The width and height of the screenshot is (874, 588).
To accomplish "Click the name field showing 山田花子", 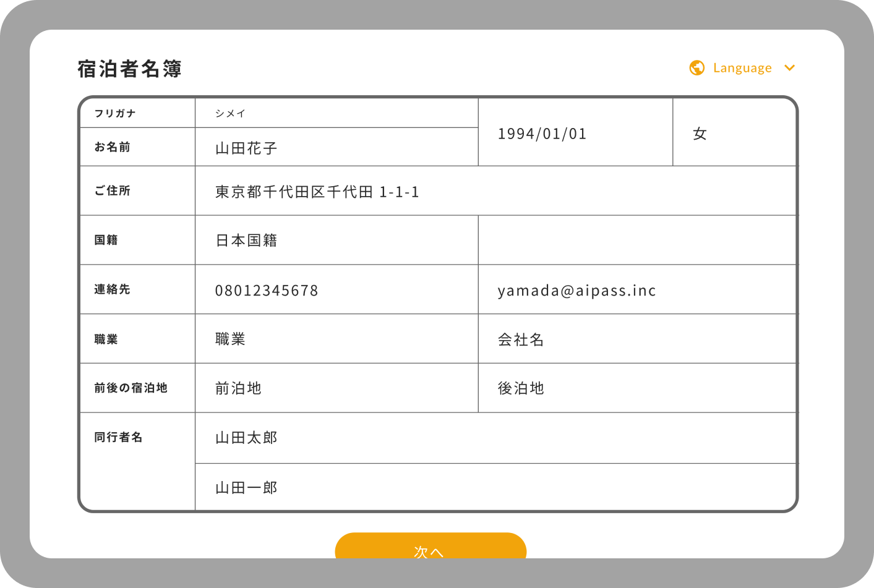I will tap(336, 147).
